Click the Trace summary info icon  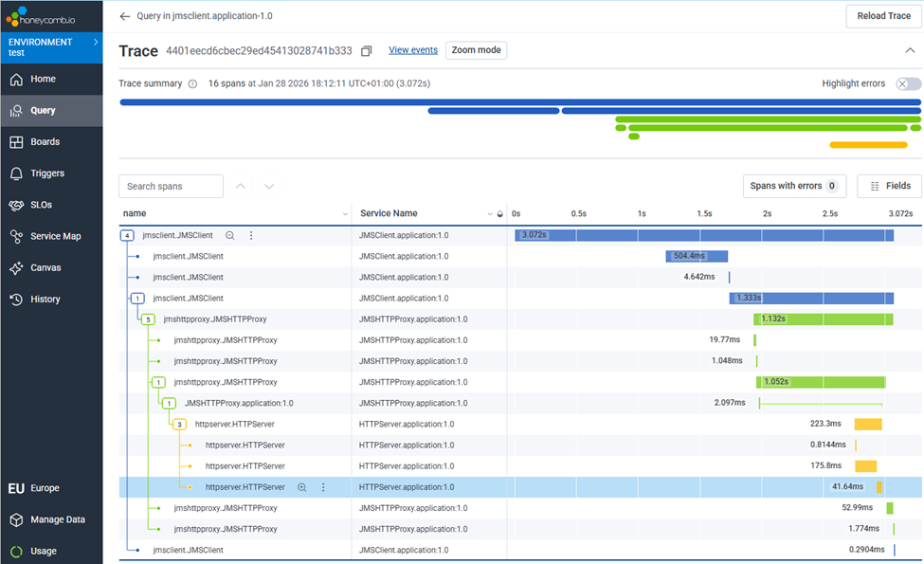tap(192, 83)
